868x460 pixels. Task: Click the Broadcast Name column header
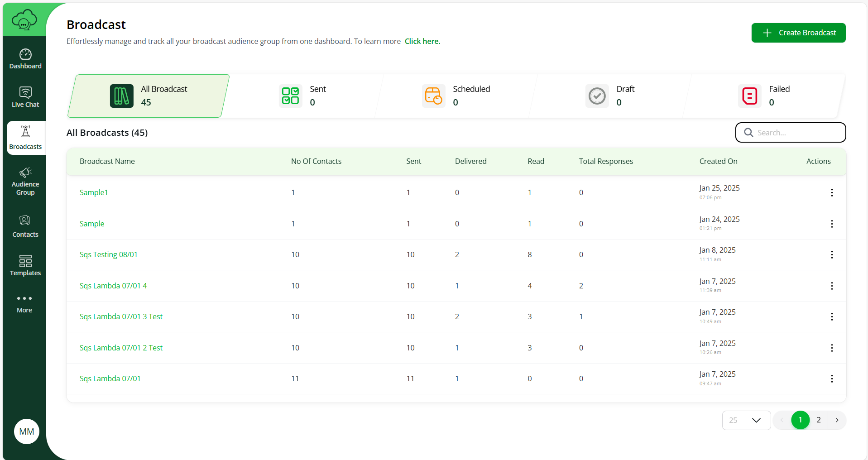(x=107, y=161)
